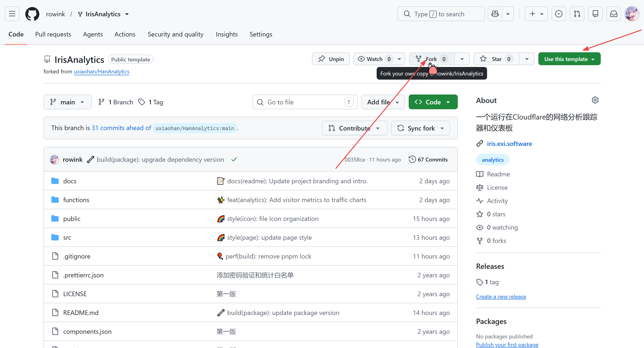This screenshot has height=348, width=644.
Task: Unpin the IrisAnalytics repository
Action: click(x=331, y=59)
